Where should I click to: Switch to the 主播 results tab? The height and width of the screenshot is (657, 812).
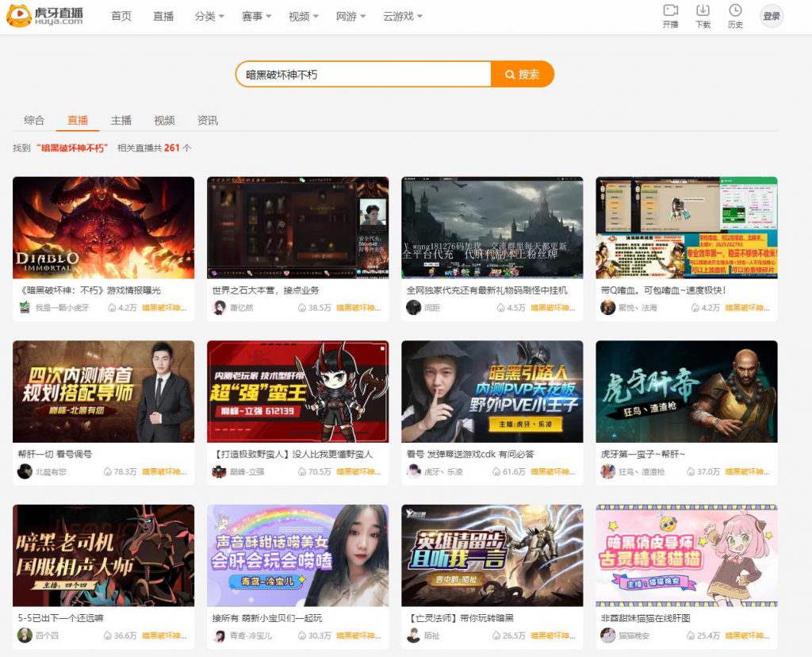[x=121, y=120]
